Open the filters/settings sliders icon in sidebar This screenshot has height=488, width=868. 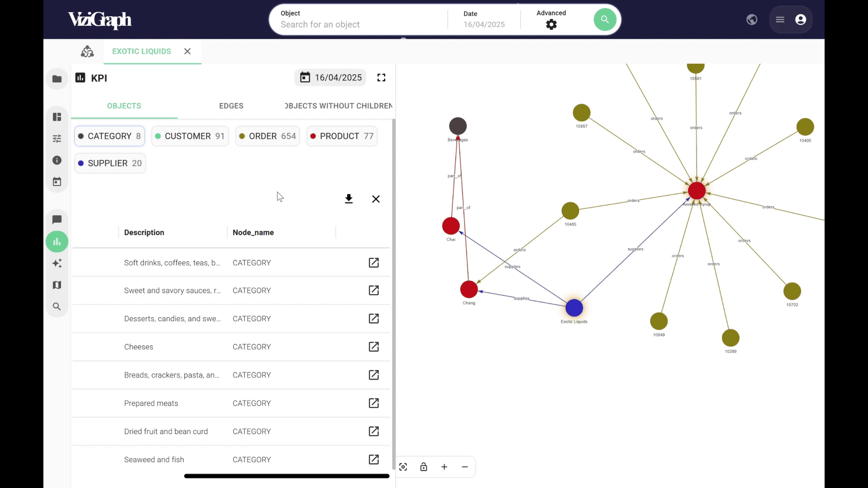(x=57, y=139)
